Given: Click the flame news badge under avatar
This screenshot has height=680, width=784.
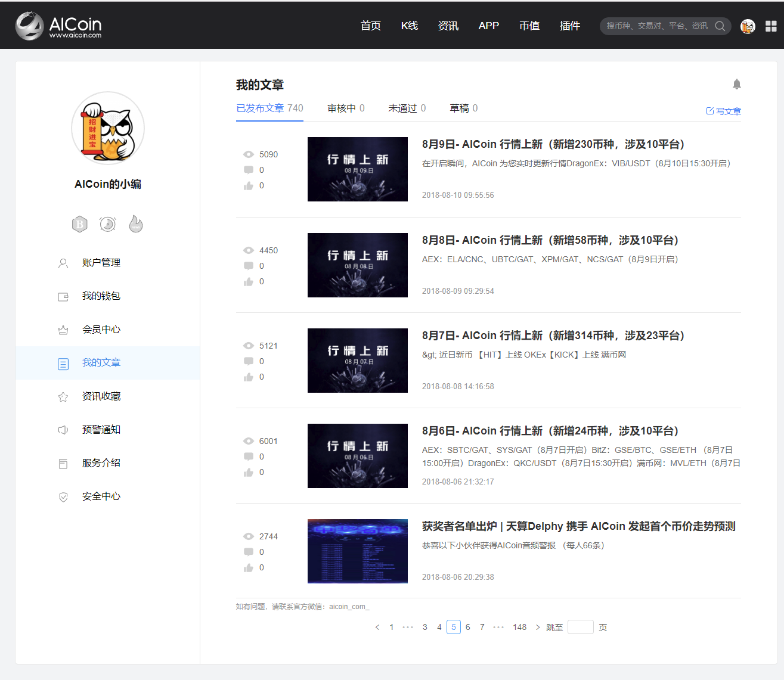Looking at the screenshot, I should [135, 223].
